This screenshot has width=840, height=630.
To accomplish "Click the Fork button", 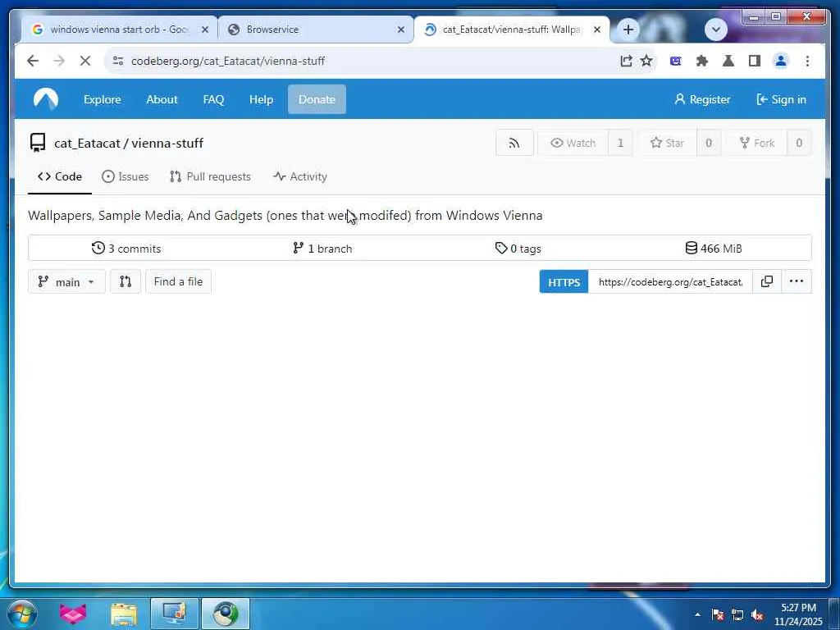I will 756,143.
